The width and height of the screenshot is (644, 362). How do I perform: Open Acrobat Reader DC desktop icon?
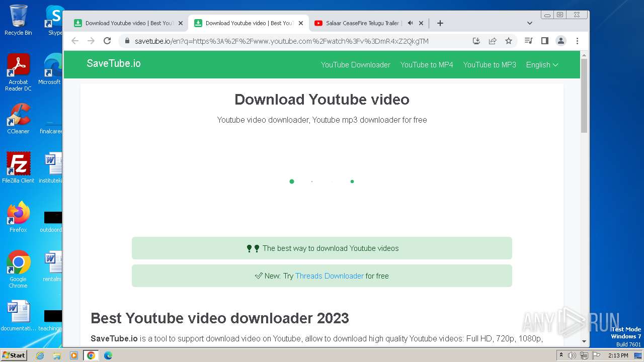[x=18, y=72]
